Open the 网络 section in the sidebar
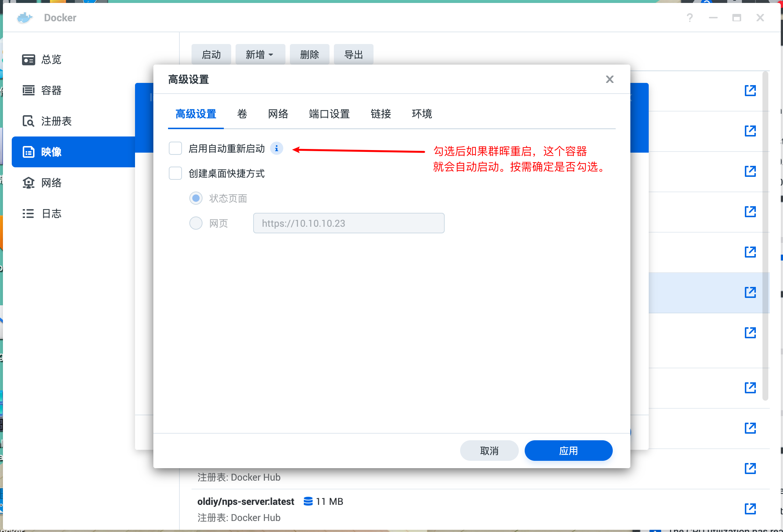The height and width of the screenshot is (532, 783). [73, 183]
